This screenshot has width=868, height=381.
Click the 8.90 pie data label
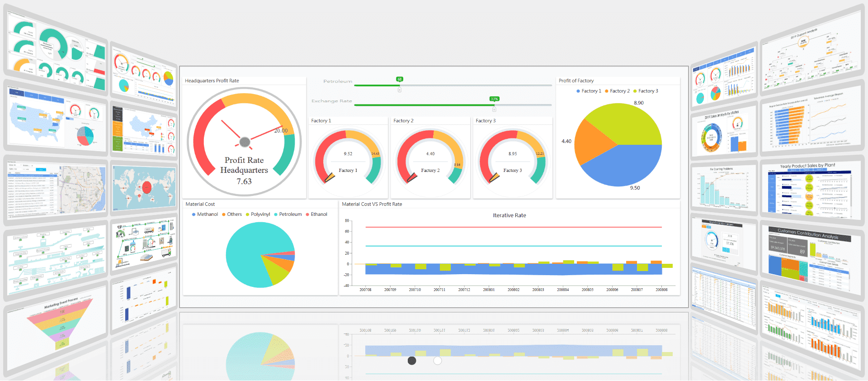[x=639, y=103]
